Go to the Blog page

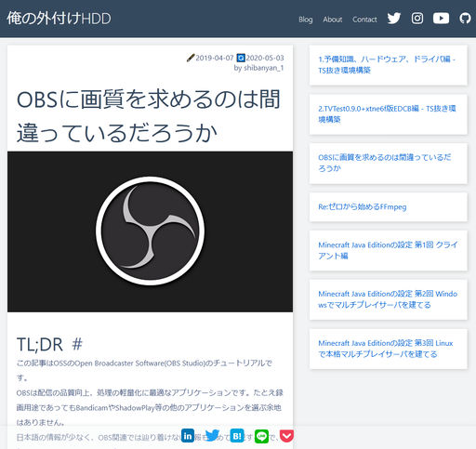click(306, 20)
